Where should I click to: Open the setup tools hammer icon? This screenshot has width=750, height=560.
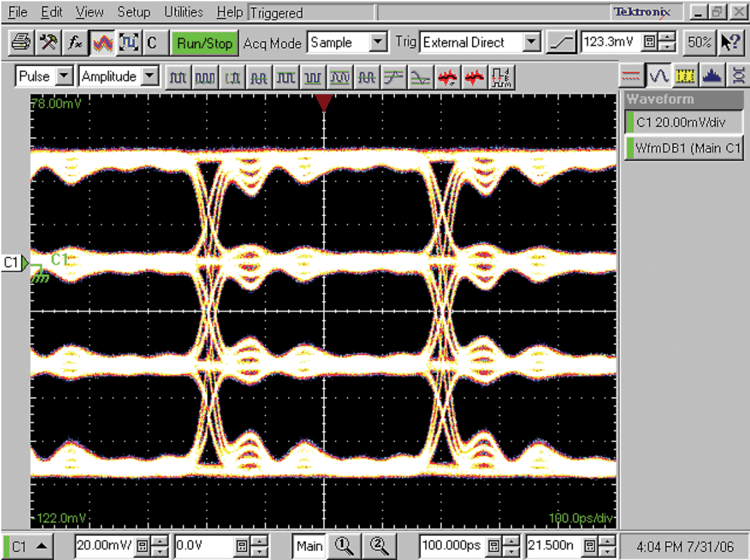pyautogui.click(x=48, y=43)
